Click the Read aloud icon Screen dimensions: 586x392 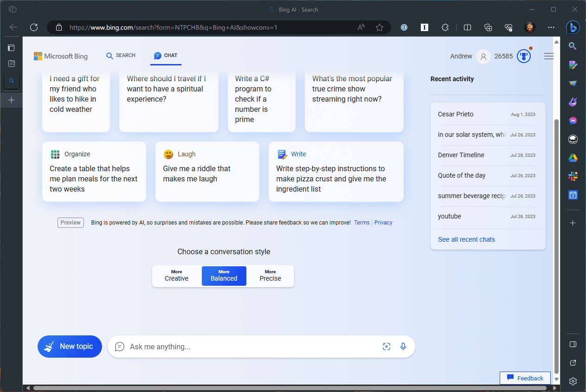[x=361, y=27]
